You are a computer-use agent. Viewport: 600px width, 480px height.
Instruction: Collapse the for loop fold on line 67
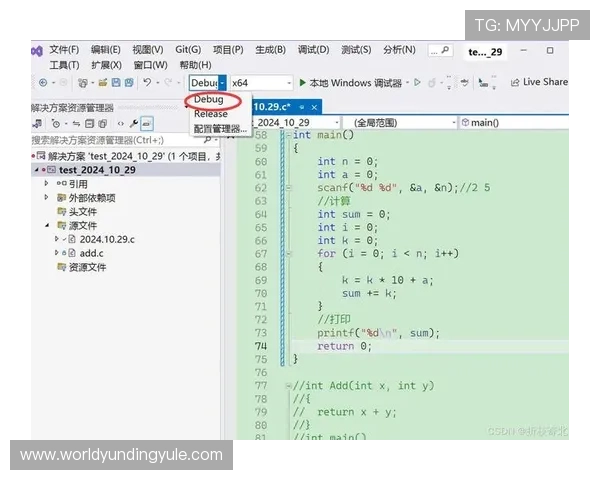pyautogui.click(x=289, y=253)
